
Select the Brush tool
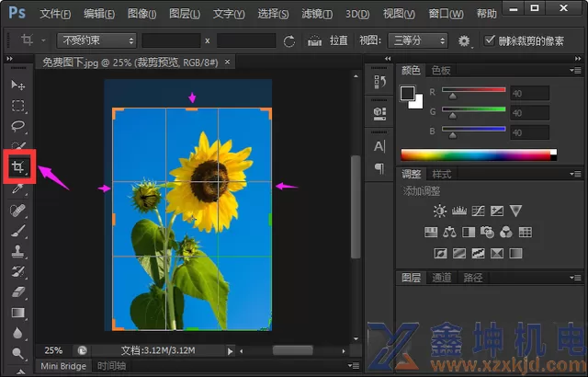18,231
